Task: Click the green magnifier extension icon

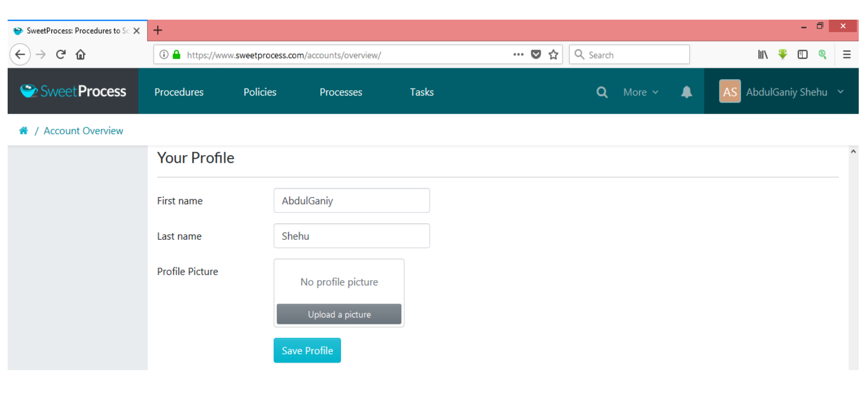Action: coord(823,54)
